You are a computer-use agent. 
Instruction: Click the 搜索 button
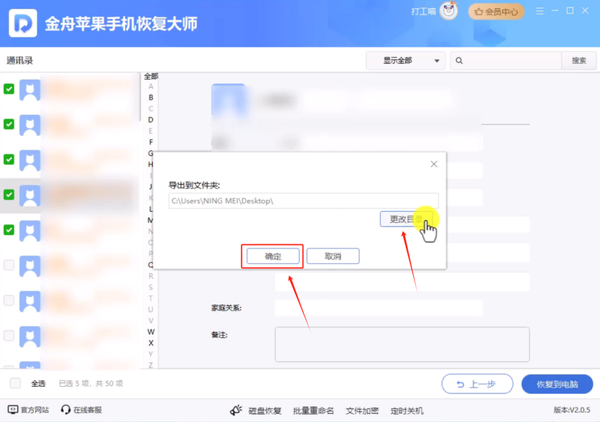click(x=579, y=60)
